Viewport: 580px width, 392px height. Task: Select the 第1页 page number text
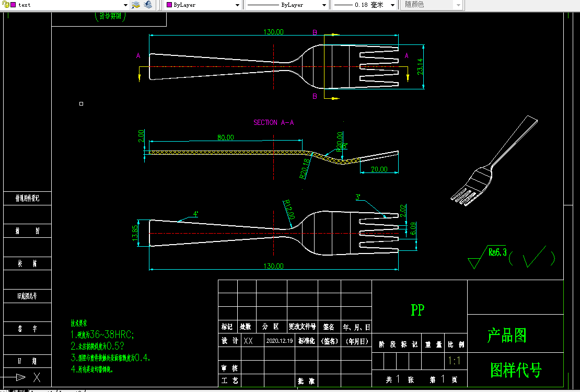(444, 379)
